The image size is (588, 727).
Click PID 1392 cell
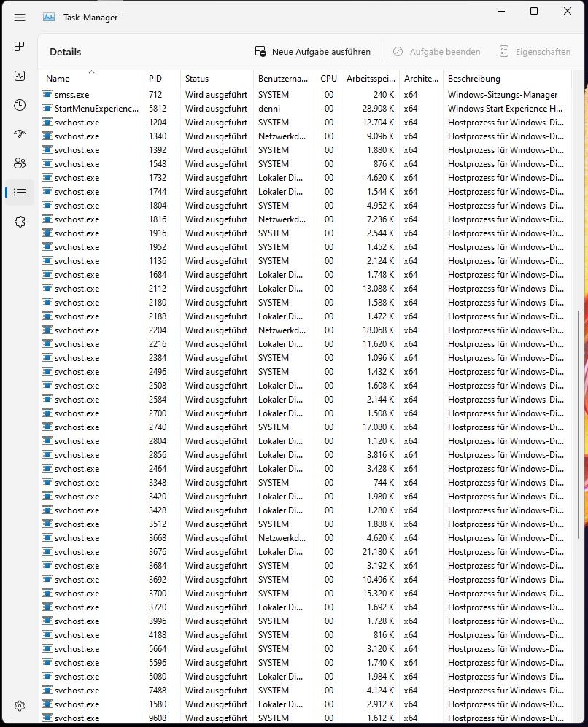157,149
